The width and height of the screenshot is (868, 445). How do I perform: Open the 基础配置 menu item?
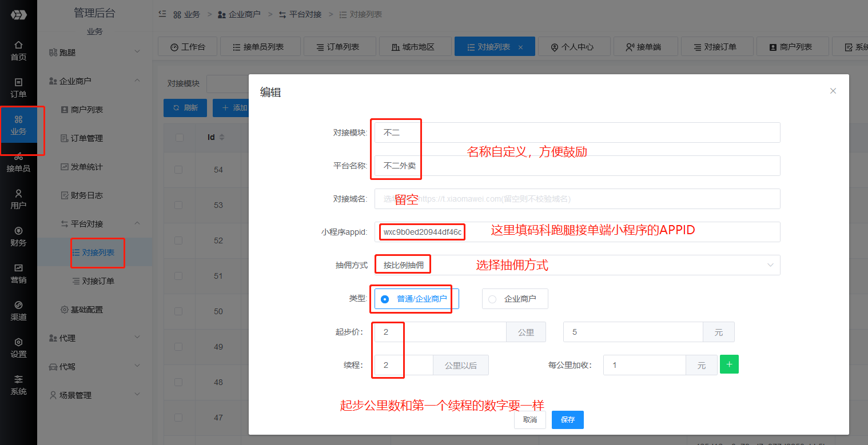[x=95, y=310]
